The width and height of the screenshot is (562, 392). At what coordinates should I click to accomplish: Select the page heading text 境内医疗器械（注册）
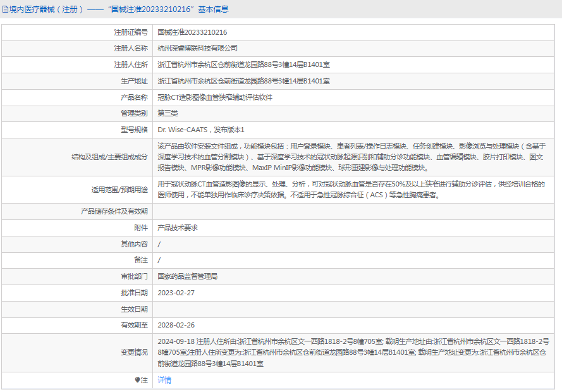tap(46, 9)
